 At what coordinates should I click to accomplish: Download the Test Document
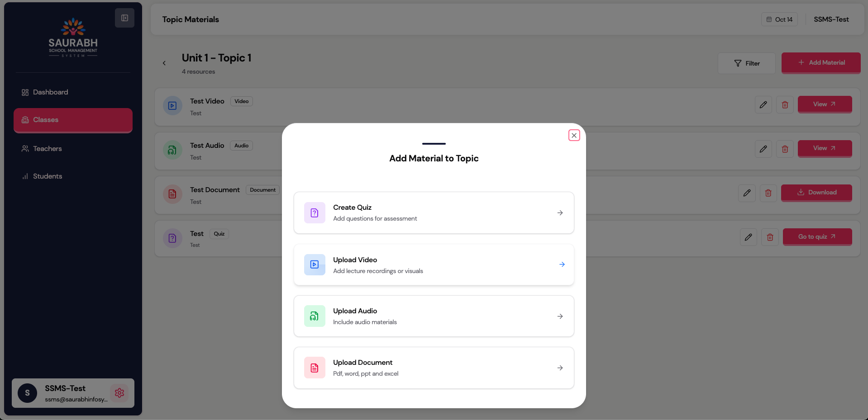(816, 193)
